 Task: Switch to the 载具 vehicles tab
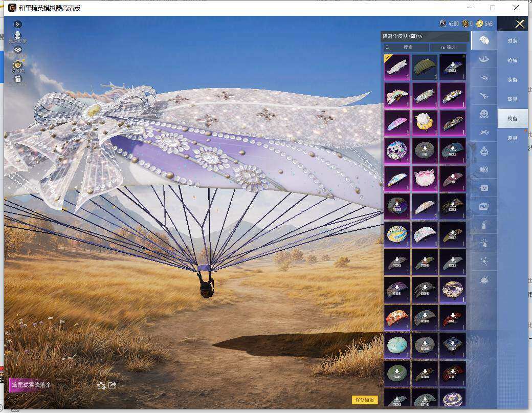pos(513,99)
